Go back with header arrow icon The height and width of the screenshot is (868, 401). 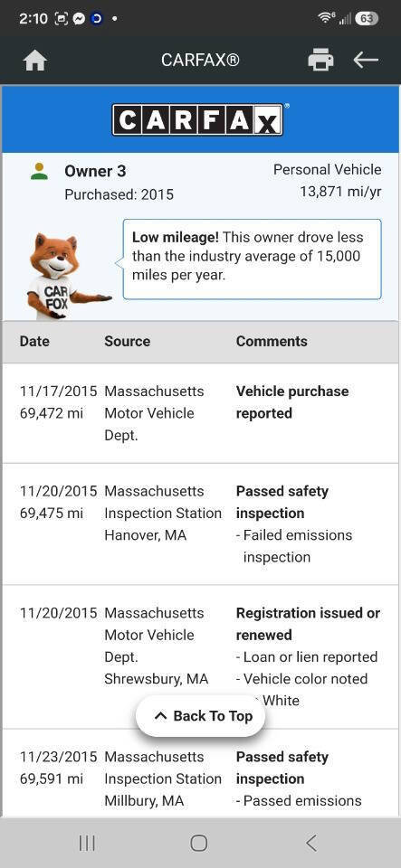tap(366, 60)
